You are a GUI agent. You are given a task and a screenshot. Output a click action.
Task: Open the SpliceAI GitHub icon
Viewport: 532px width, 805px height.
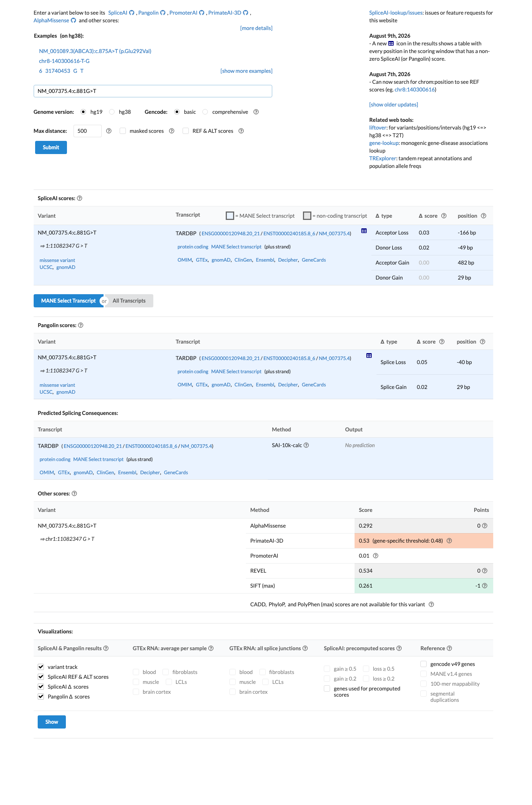coord(132,13)
